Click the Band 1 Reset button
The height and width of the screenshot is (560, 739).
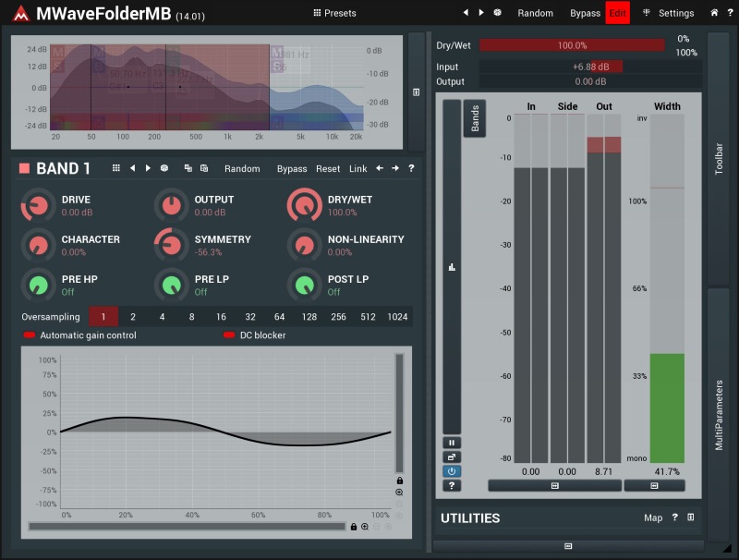coord(328,169)
